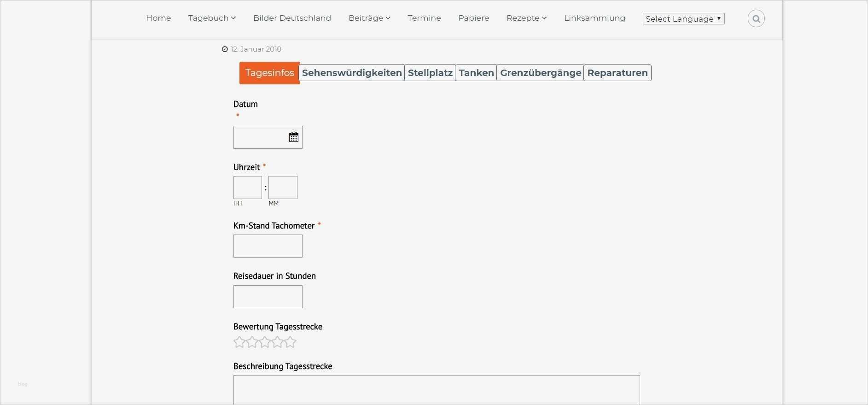Expand the Beiträge menu
This screenshot has width=868, height=405.
click(x=369, y=18)
